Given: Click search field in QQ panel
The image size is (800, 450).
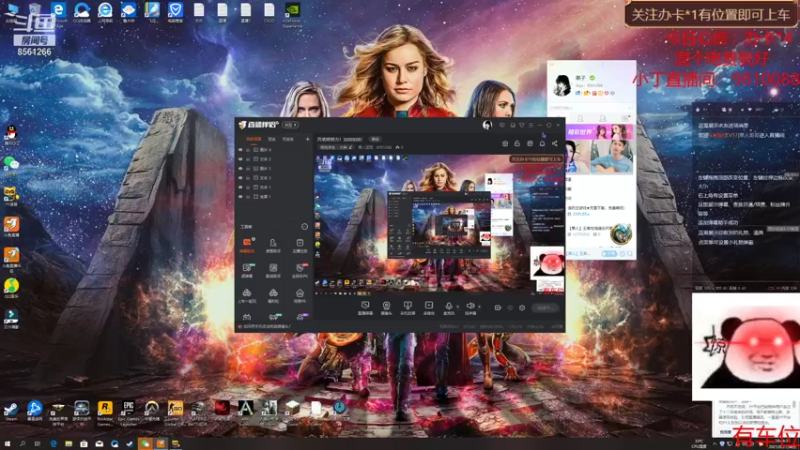Looking at the screenshot, I should tap(592, 108).
